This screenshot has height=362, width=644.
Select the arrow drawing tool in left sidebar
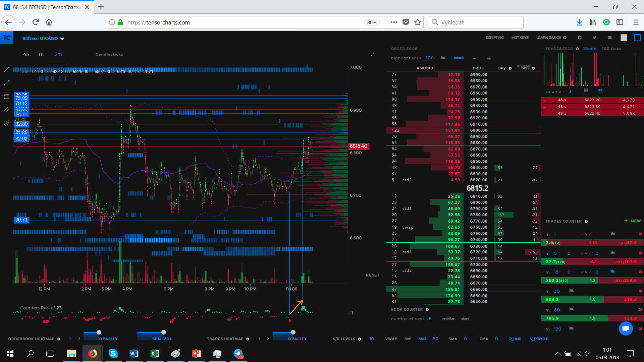coord(6,82)
